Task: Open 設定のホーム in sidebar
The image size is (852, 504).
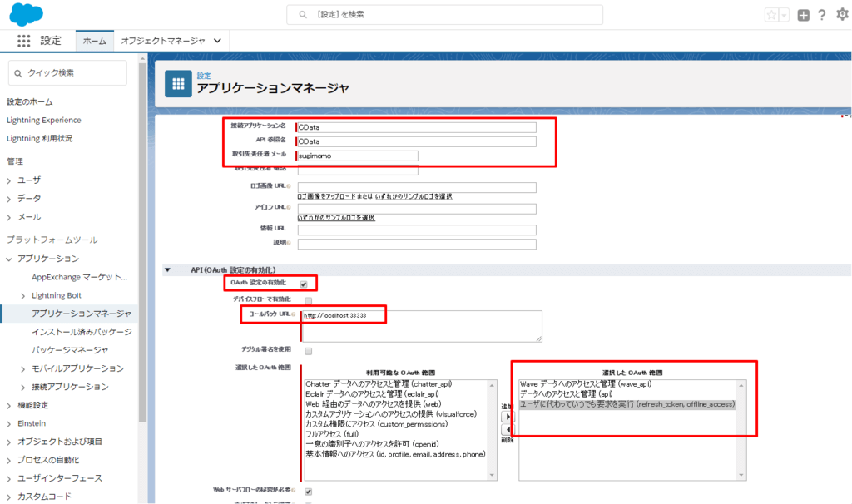Action: [30, 101]
